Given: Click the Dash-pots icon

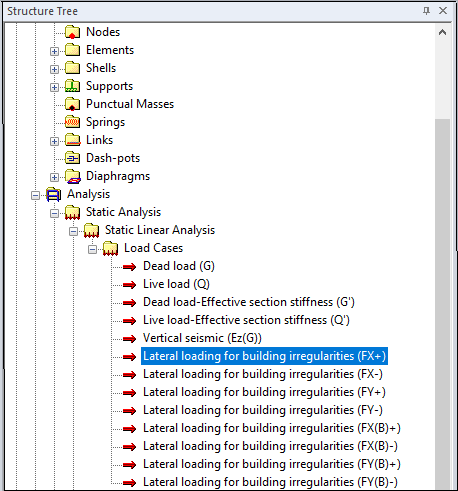Looking at the screenshot, I should (72, 158).
